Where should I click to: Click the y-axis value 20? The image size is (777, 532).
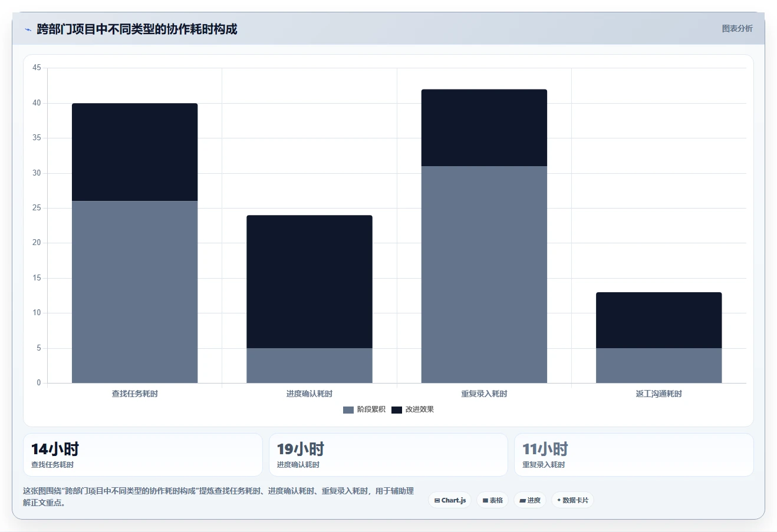pos(37,243)
